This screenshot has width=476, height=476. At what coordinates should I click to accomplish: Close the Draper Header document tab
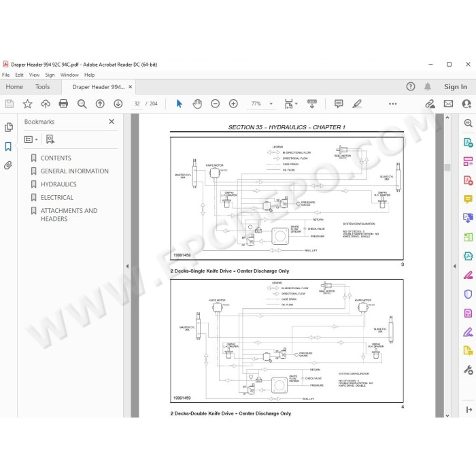click(131, 87)
